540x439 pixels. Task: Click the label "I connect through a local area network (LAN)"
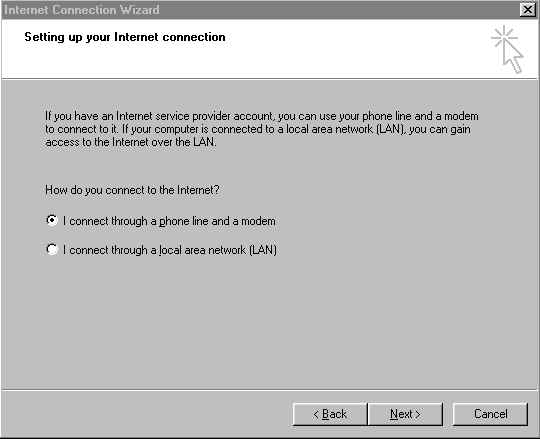coord(170,250)
